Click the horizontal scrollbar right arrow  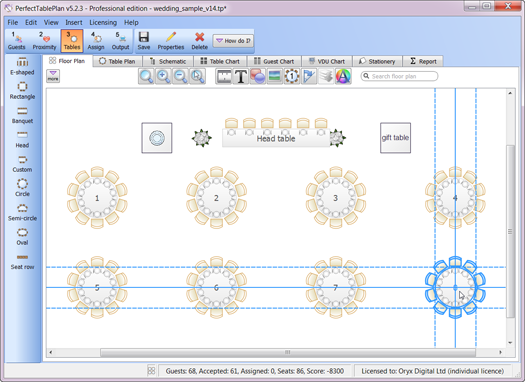click(x=501, y=352)
